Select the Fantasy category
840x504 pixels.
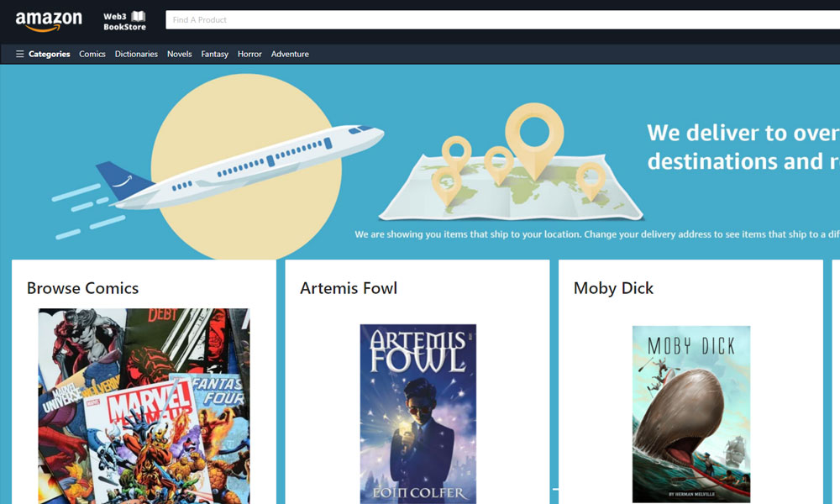215,54
